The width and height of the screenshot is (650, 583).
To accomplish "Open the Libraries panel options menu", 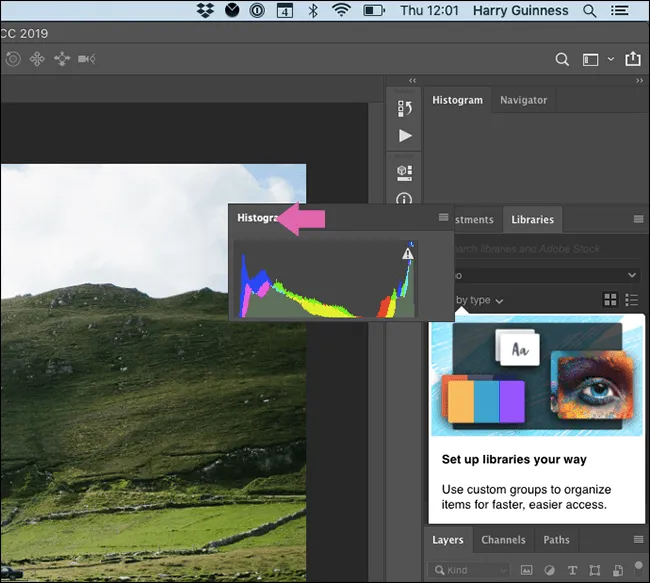I will pos(638,220).
